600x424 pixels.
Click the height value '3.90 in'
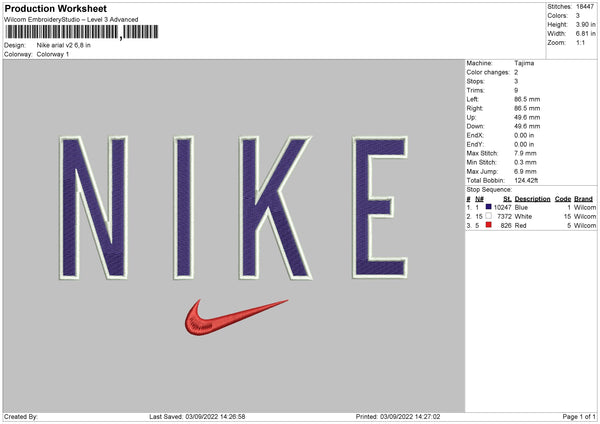point(585,24)
